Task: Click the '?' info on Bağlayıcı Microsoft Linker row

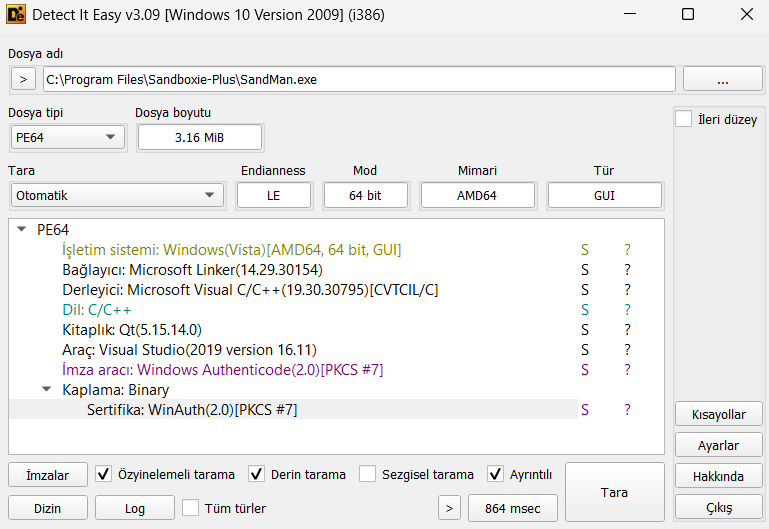Action: 627,270
